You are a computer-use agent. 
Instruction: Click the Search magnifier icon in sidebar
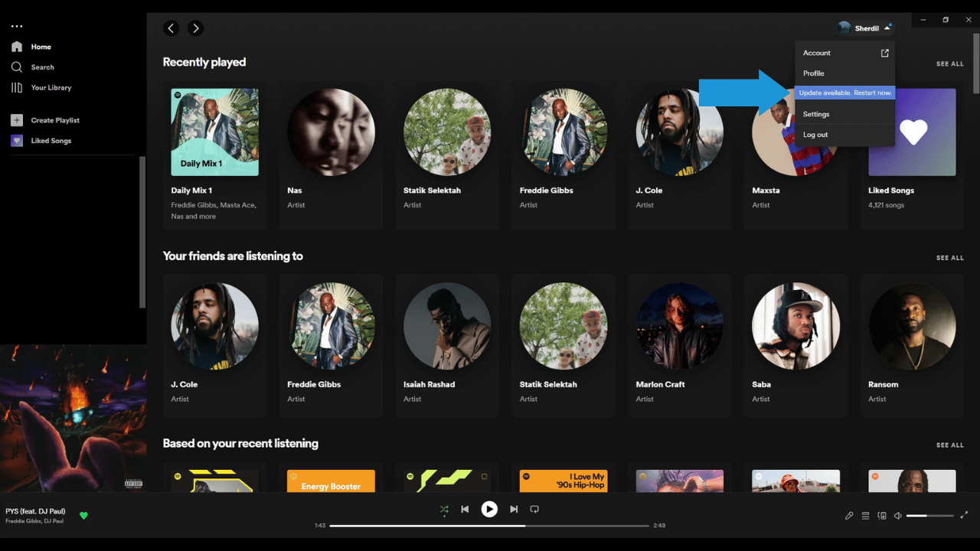(x=17, y=67)
